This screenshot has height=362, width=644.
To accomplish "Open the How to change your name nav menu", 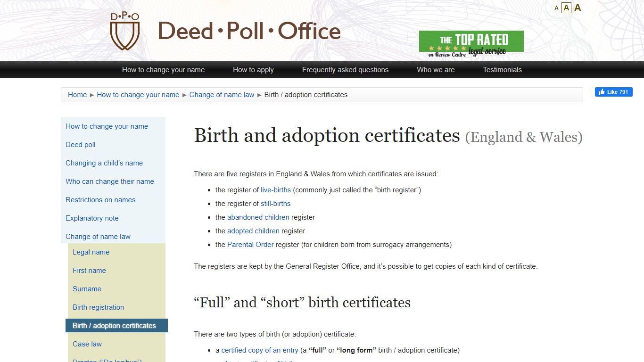I will click(163, 70).
